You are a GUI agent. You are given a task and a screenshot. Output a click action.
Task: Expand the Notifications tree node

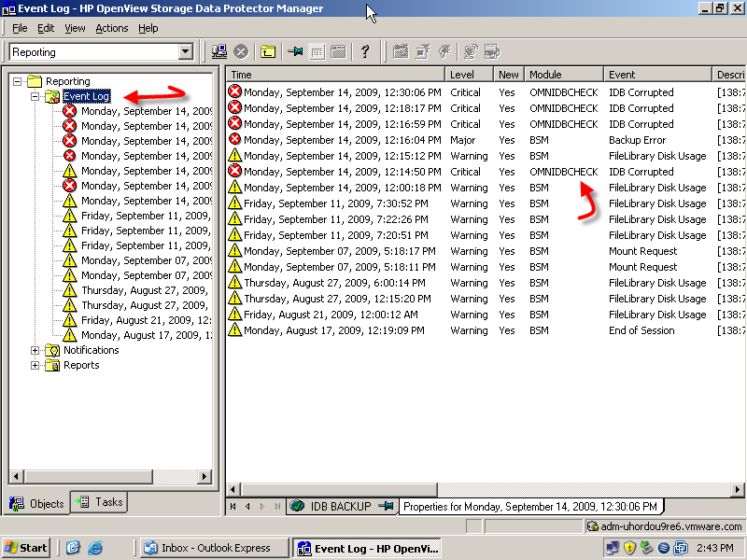click(x=35, y=351)
